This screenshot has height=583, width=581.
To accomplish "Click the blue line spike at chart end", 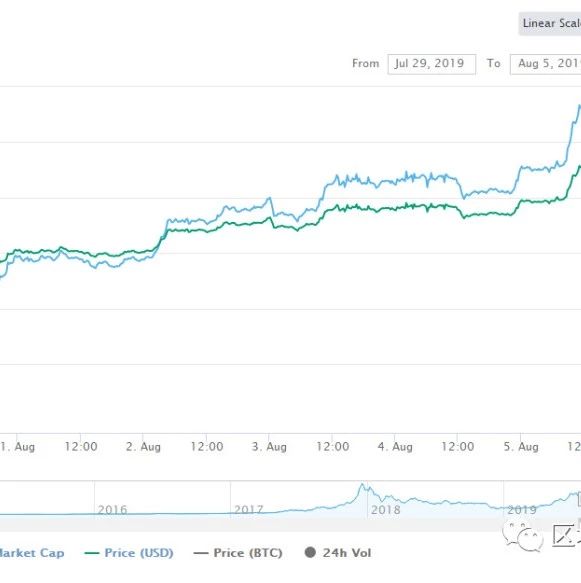I will pos(578,108).
